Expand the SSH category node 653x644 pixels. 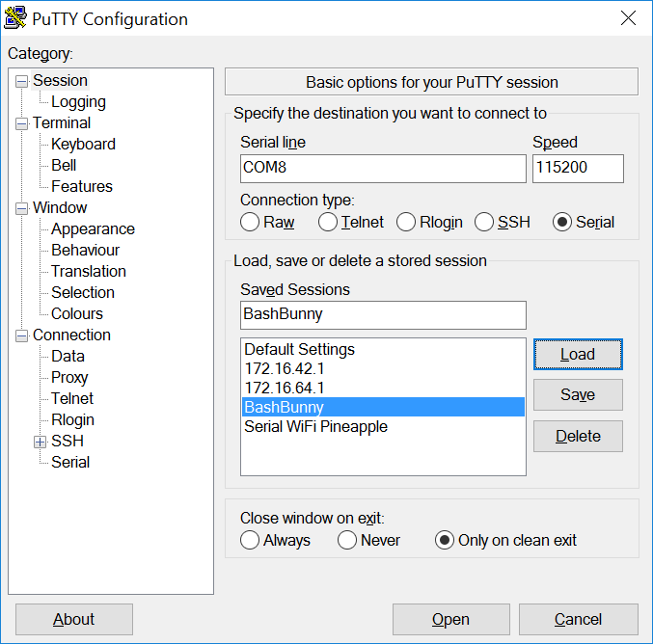pyautogui.click(x=40, y=442)
